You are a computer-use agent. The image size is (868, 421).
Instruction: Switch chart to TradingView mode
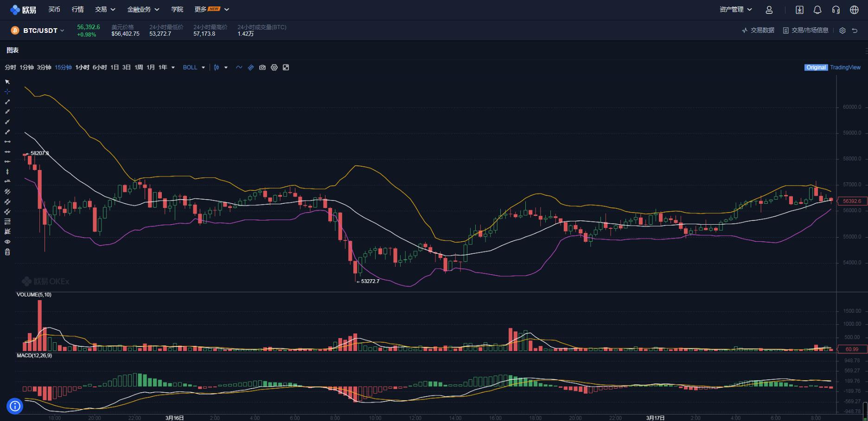click(x=845, y=68)
